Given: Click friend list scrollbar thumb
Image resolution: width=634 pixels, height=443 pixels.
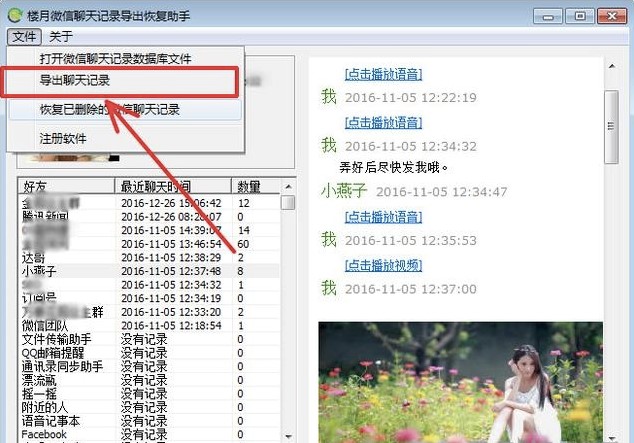Looking at the screenshot, I should (288, 203).
